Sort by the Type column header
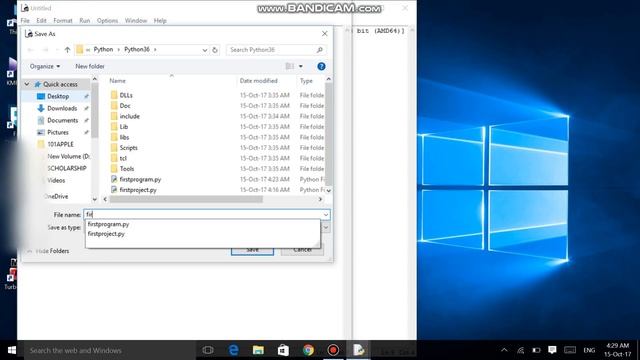The height and width of the screenshot is (360, 640). pyautogui.click(x=306, y=81)
